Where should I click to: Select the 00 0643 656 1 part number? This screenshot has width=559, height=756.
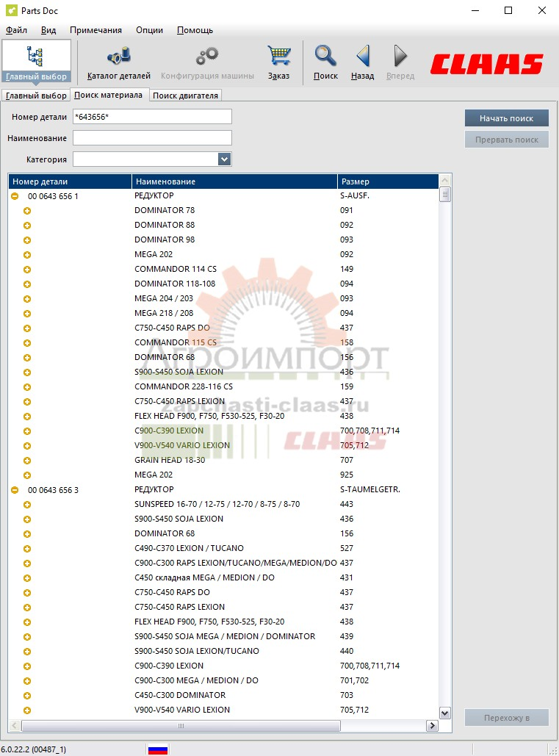click(53, 196)
